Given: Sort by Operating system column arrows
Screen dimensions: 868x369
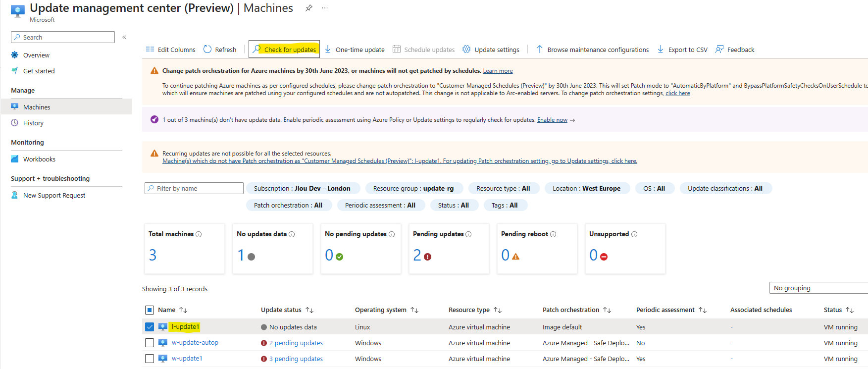Looking at the screenshot, I should 414,310.
